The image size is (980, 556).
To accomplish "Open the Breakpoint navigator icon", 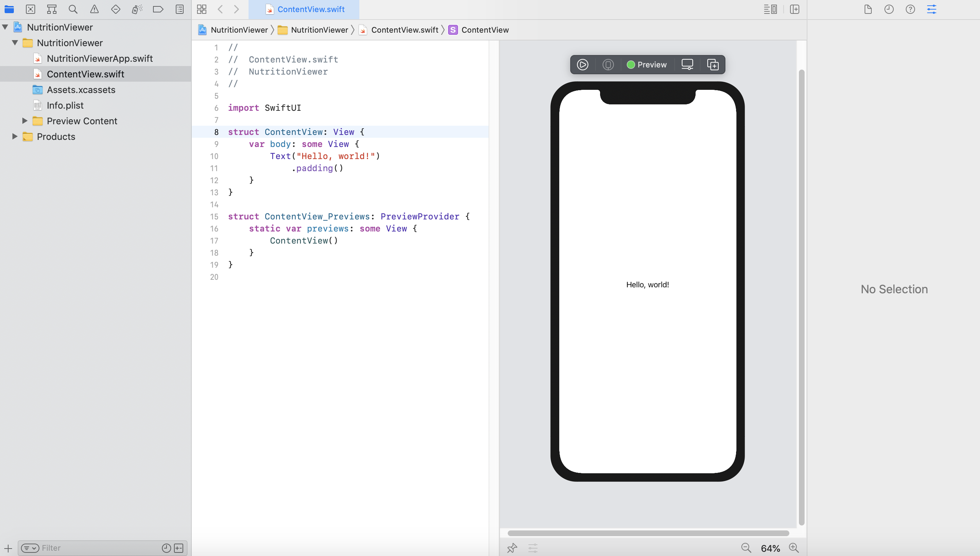I will [158, 9].
